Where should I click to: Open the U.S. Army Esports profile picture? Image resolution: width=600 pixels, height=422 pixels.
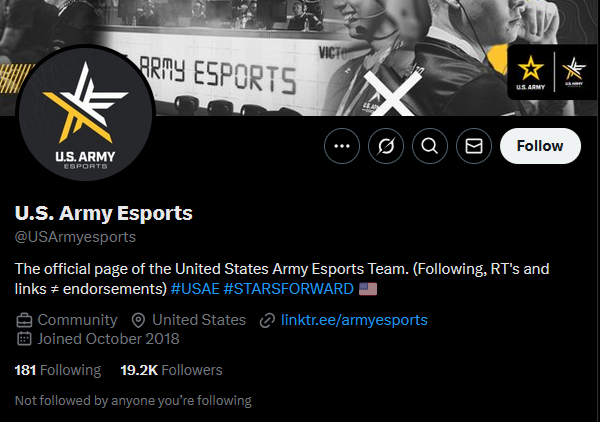[x=85, y=113]
